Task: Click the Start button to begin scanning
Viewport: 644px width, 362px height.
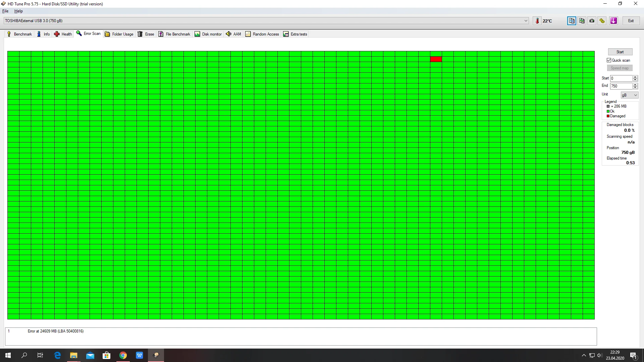Action: pyautogui.click(x=620, y=52)
